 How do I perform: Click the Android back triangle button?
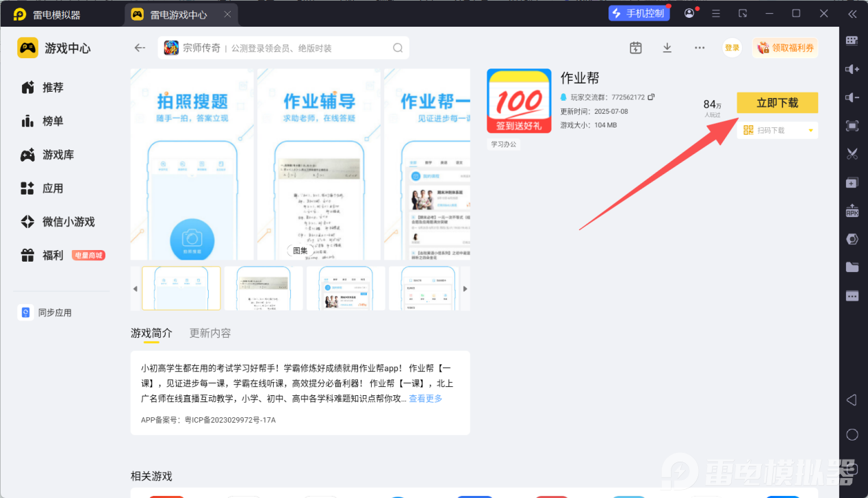tap(852, 400)
